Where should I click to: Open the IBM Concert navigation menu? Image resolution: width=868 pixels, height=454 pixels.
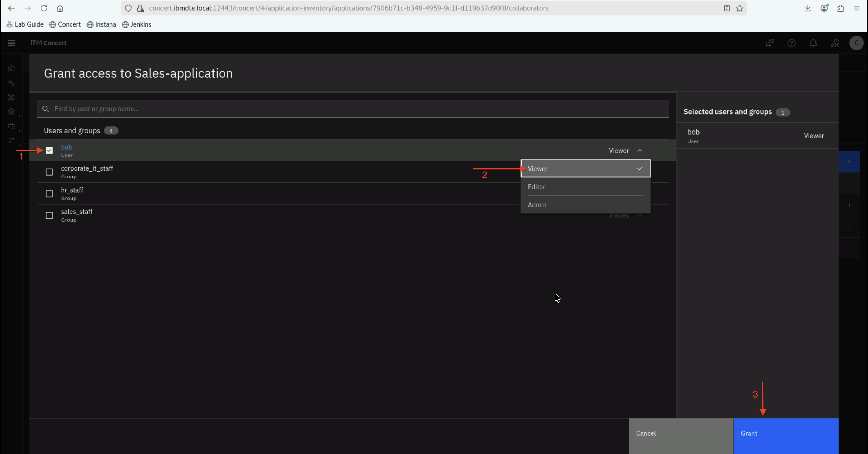(11, 43)
